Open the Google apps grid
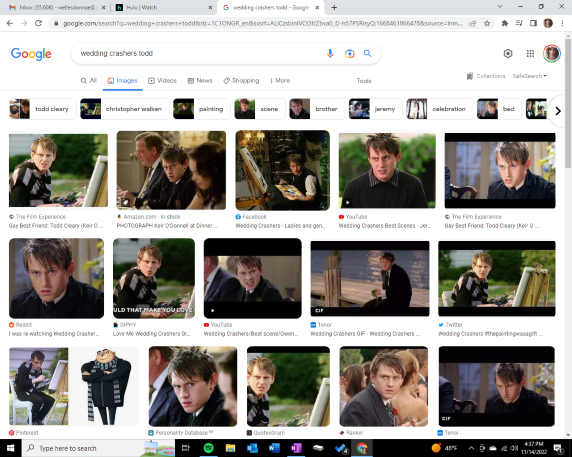This screenshot has height=457, width=572. click(x=530, y=54)
